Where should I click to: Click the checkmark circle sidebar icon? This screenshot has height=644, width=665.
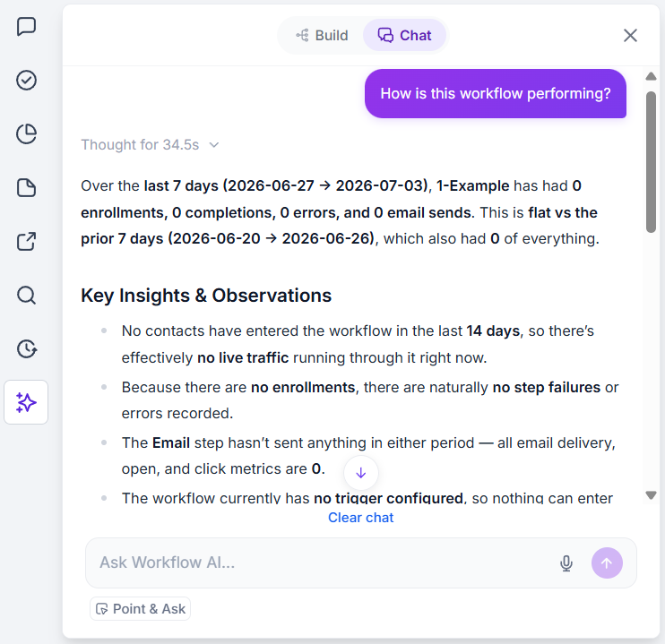click(x=26, y=80)
